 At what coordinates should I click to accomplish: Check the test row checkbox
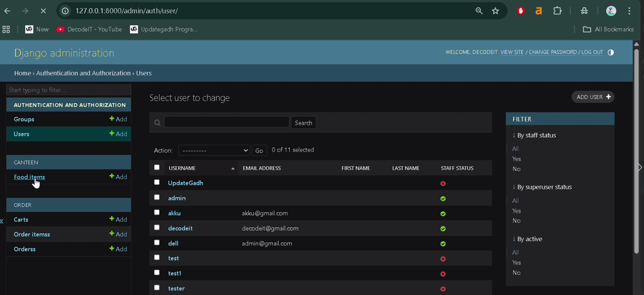157,257
